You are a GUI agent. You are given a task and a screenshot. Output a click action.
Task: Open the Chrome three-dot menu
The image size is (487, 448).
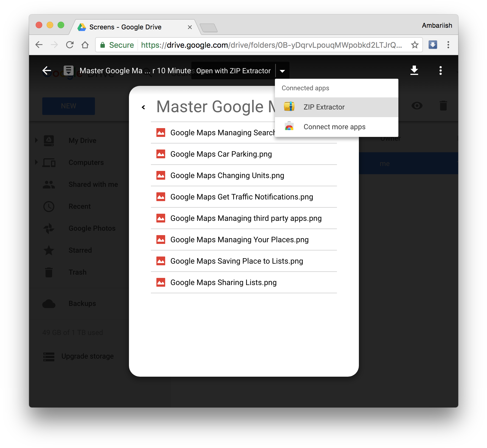[448, 45]
